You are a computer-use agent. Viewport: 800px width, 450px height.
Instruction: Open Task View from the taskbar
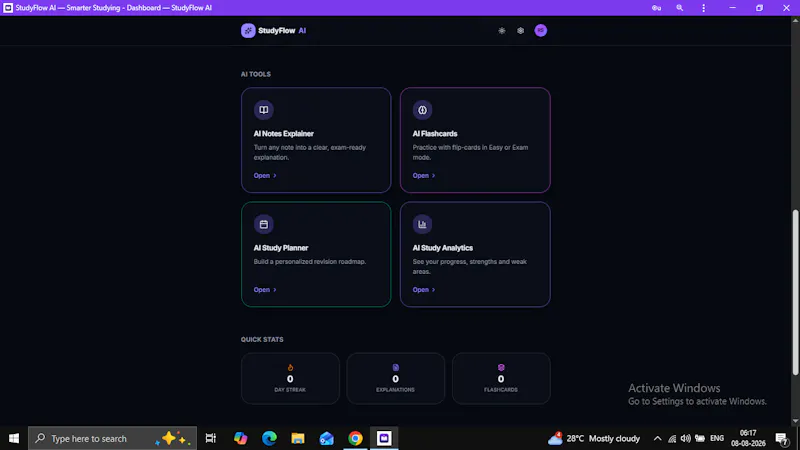[x=211, y=438]
